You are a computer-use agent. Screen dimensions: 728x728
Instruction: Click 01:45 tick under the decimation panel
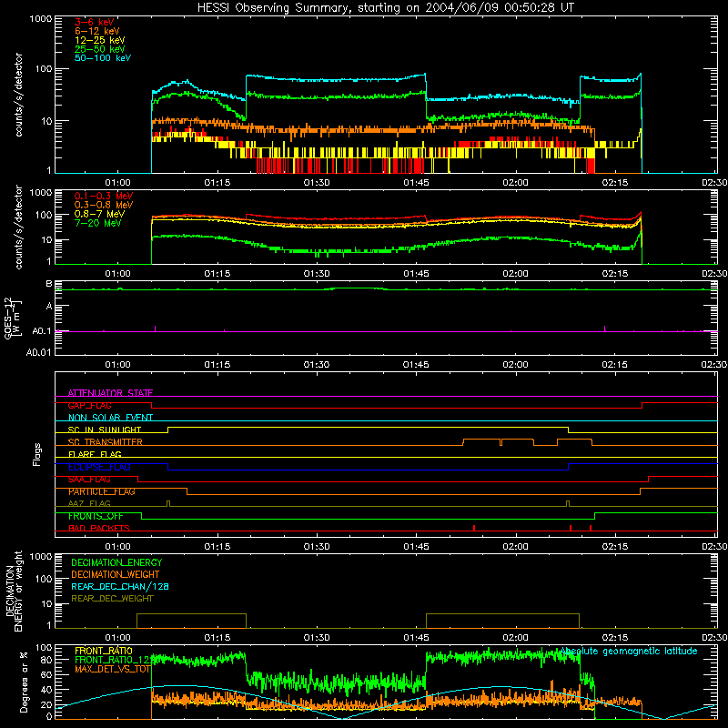click(x=416, y=638)
